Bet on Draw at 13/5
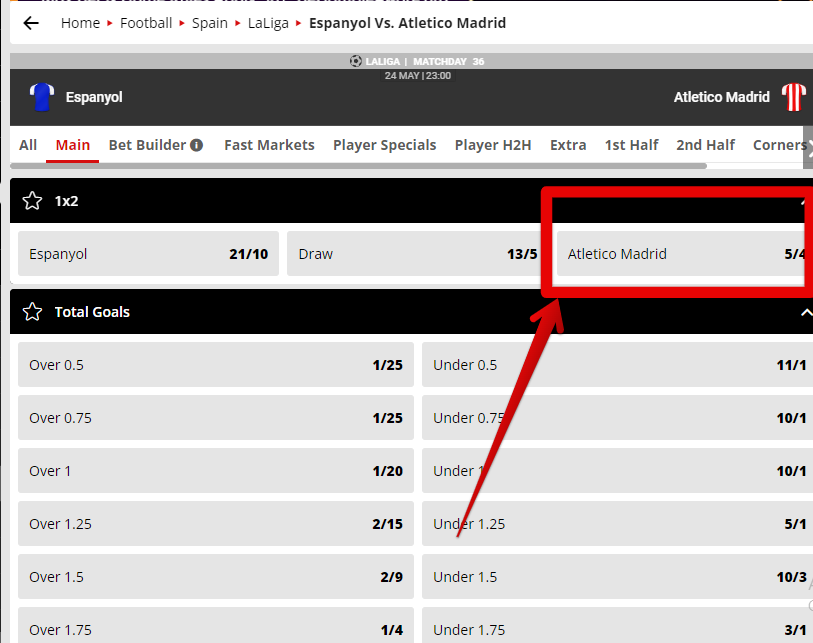Viewport: 813px width, 643px height. (417, 254)
